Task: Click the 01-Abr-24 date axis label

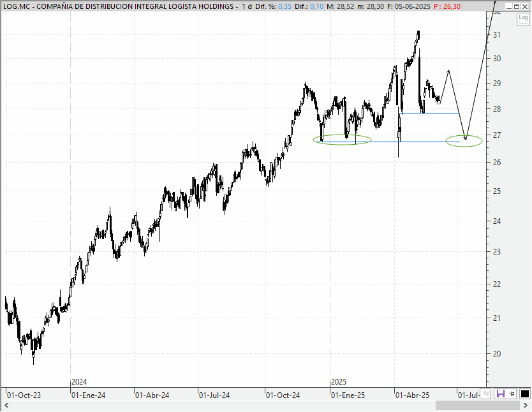Action: (152, 395)
